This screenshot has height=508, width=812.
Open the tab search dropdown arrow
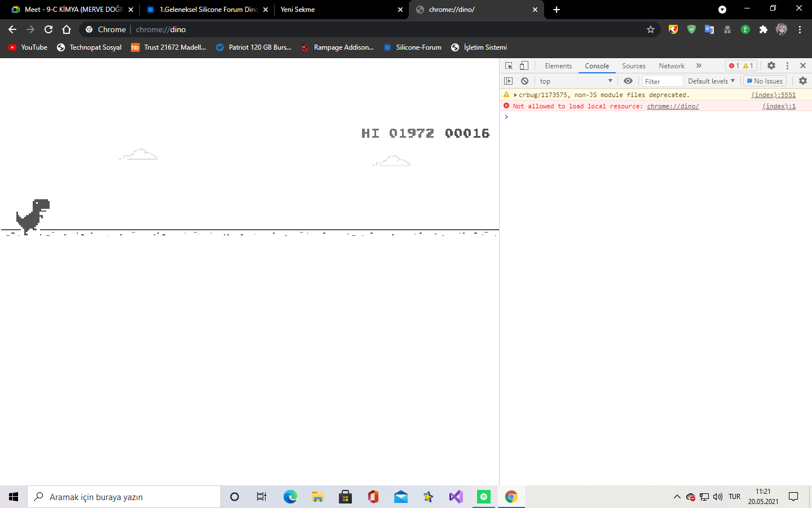(722, 10)
